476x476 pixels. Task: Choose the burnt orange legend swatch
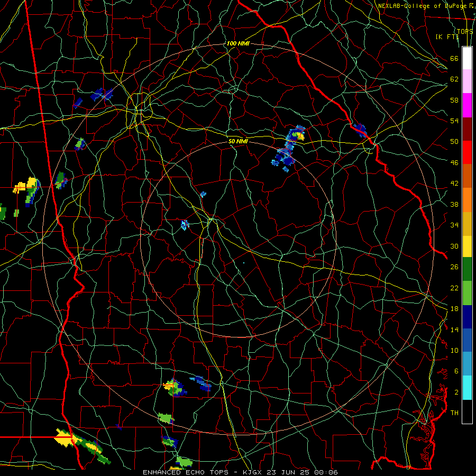pyautogui.click(x=467, y=176)
